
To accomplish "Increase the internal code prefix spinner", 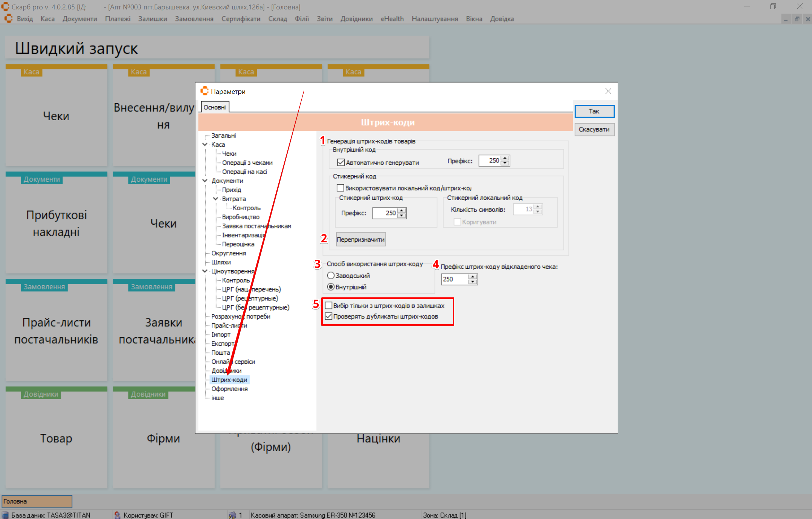I will 505,158.
